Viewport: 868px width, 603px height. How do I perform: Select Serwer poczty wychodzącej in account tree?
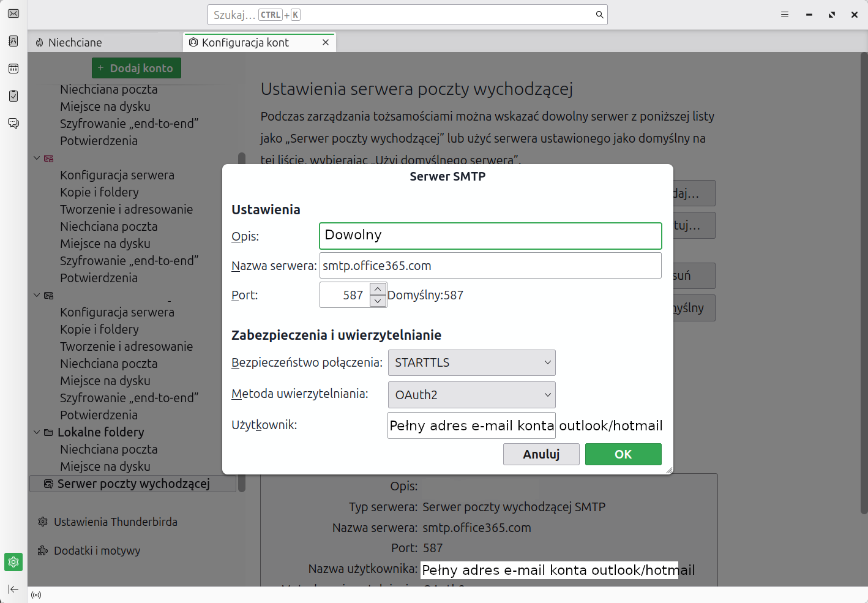(x=133, y=484)
